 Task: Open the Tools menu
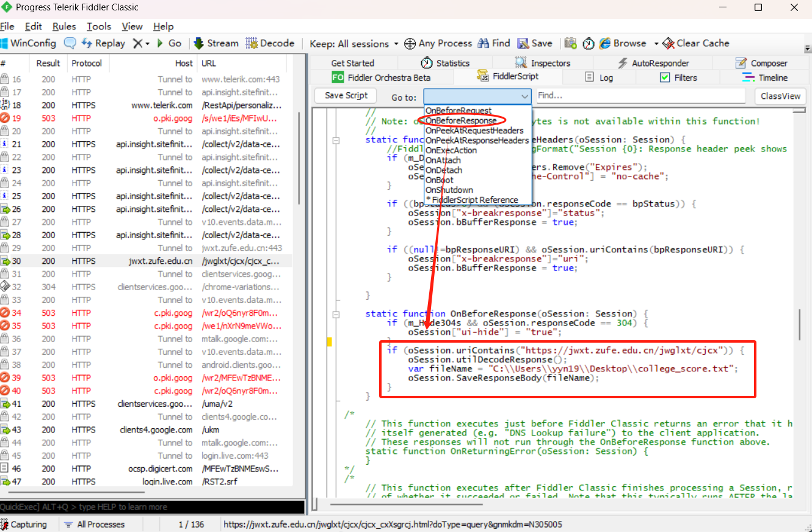click(99, 26)
